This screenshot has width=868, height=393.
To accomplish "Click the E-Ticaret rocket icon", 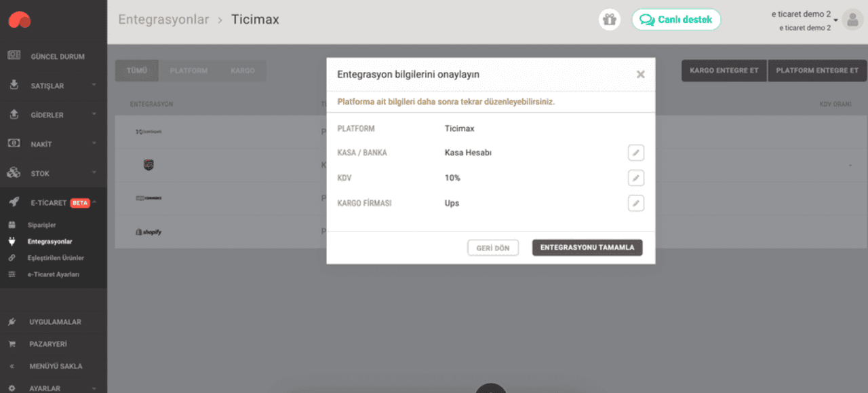I will [x=14, y=202].
